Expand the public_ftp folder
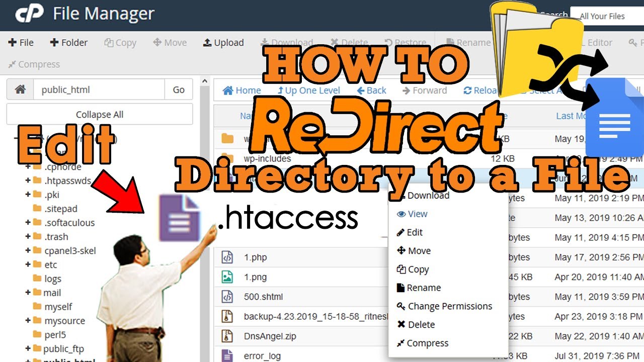Image resolution: width=644 pixels, height=362 pixels. 29,348
